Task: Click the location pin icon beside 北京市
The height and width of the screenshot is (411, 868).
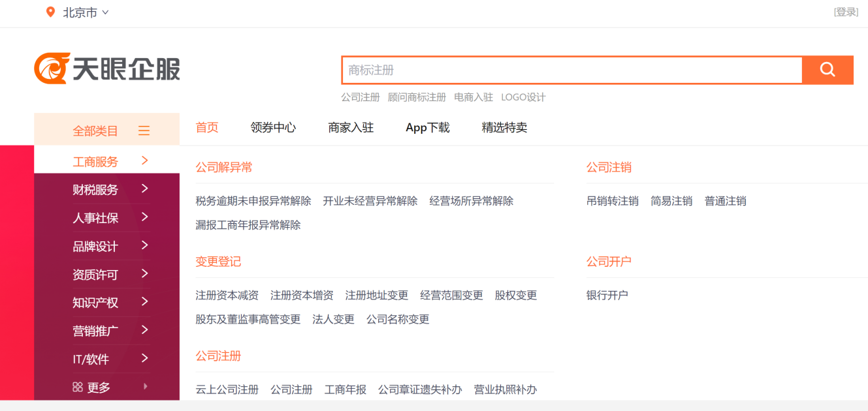Action: 50,12
